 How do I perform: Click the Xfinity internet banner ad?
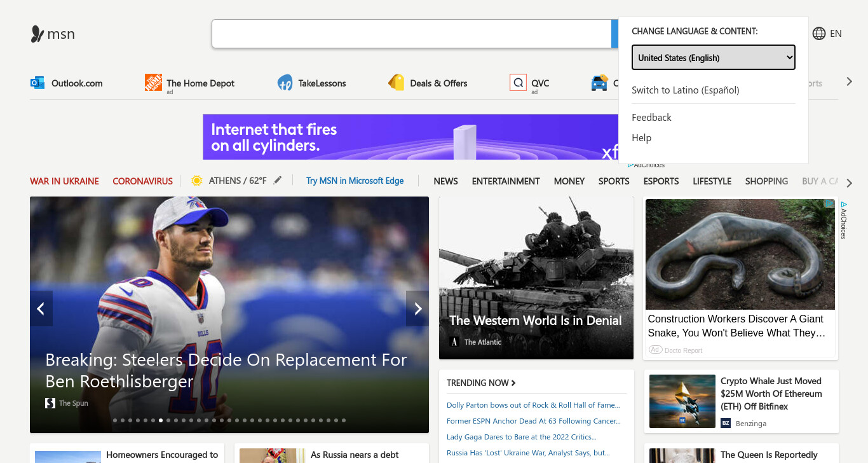click(410, 137)
